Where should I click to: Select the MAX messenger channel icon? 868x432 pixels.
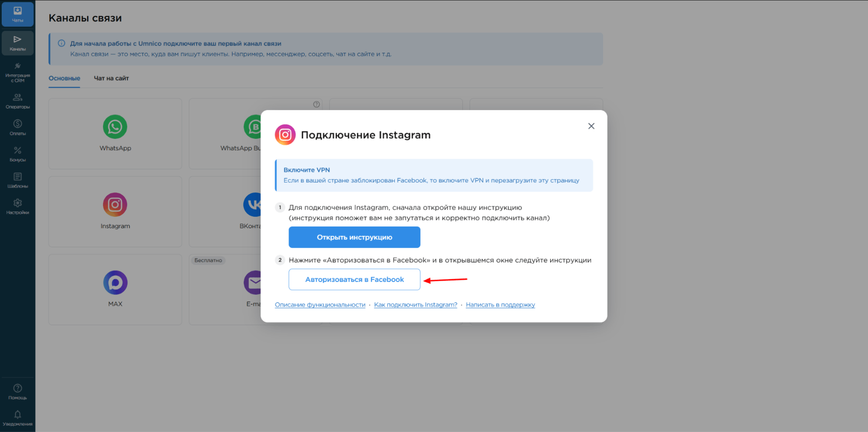pyautogui.click(x=115, y=283)
